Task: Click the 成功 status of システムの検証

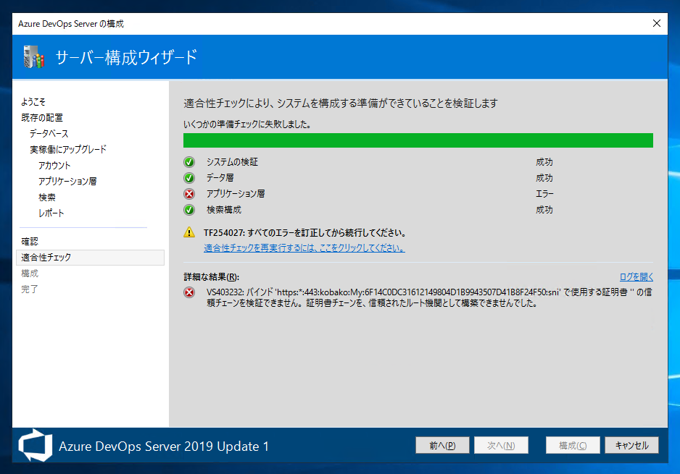Action: [x=544, y=162]
